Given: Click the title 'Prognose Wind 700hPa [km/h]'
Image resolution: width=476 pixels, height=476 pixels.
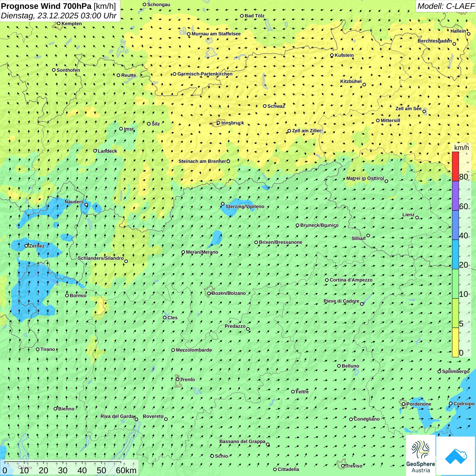Looking at the screenshot, I should (58, 6).
